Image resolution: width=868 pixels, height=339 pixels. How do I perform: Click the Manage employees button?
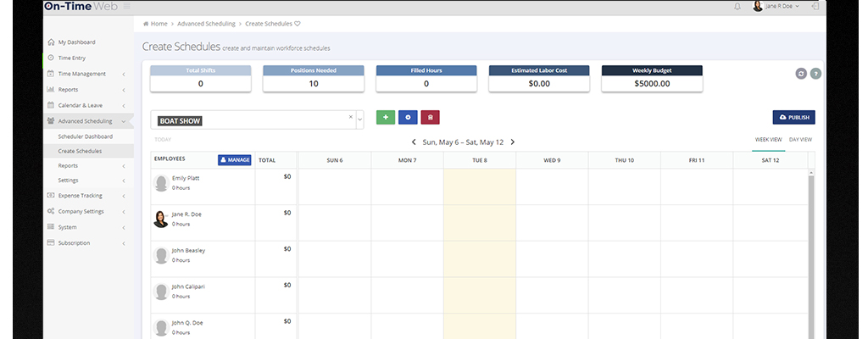tap(235, 159)
